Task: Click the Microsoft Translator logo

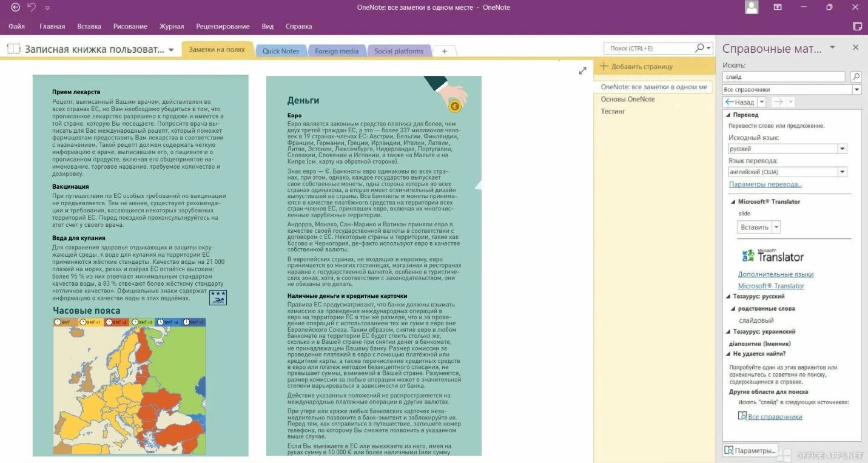Action: tap(773, 255)
